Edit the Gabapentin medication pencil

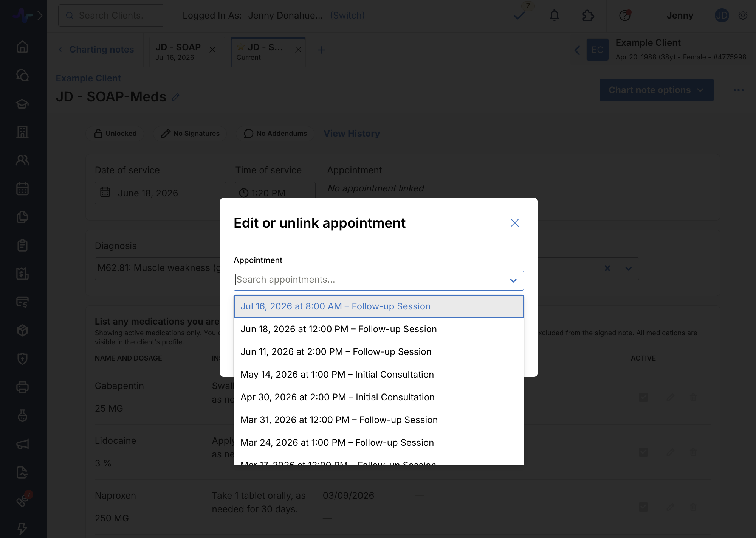tap(671, 397)
